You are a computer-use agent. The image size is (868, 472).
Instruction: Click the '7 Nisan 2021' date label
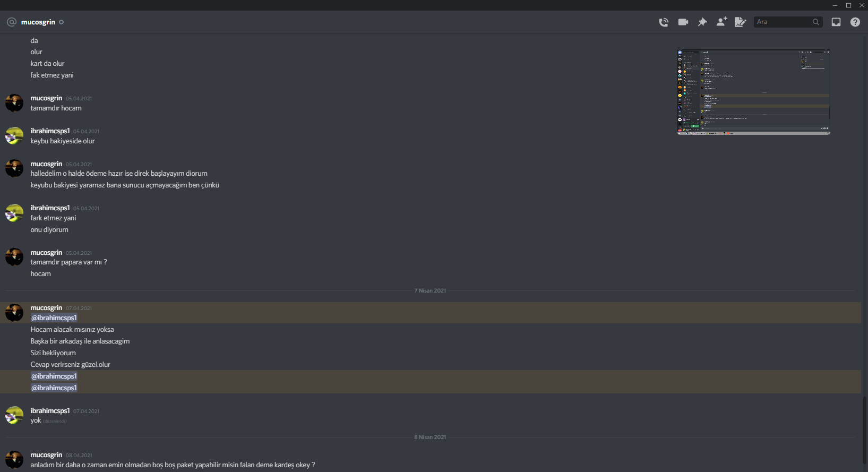(430, 290)
